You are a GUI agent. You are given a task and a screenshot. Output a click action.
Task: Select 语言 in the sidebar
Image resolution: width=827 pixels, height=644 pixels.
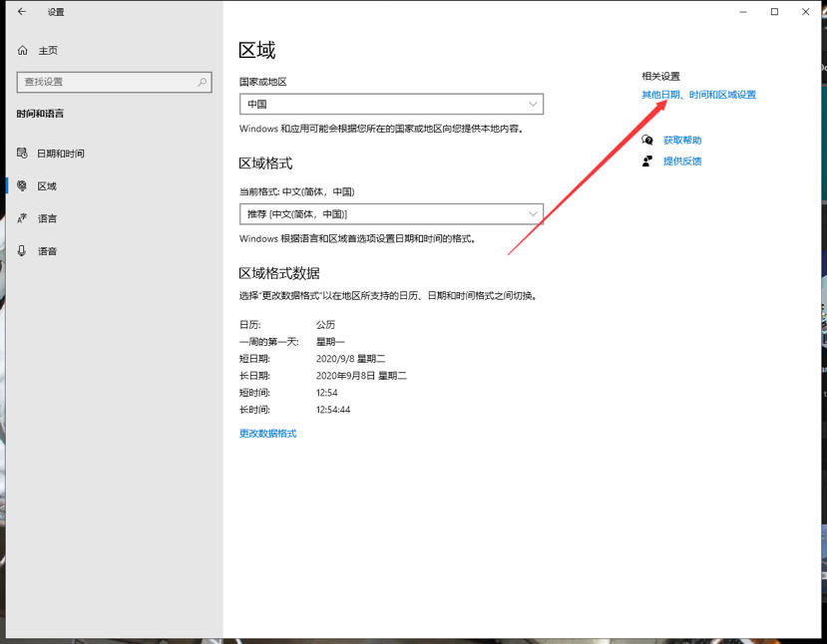coord(47,218)
